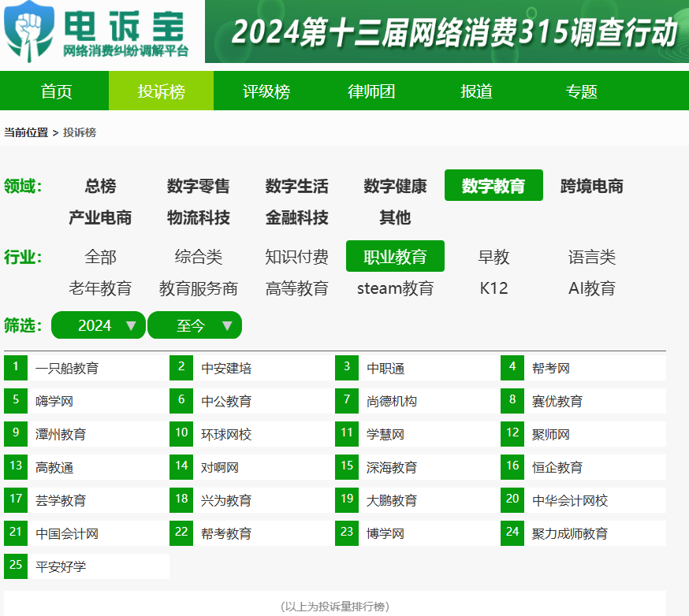Screen dimensions: 689x616
Task: Select the 职业教育 industry filter
Action: click(395, 257)
